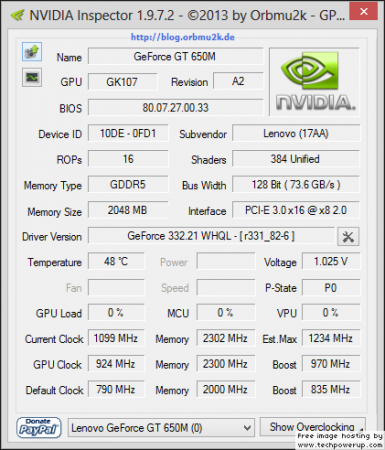The height and width of the screenshot is (450, 385).
Task: Click the Shaders value 384 Unified
Action: (296, 159)
